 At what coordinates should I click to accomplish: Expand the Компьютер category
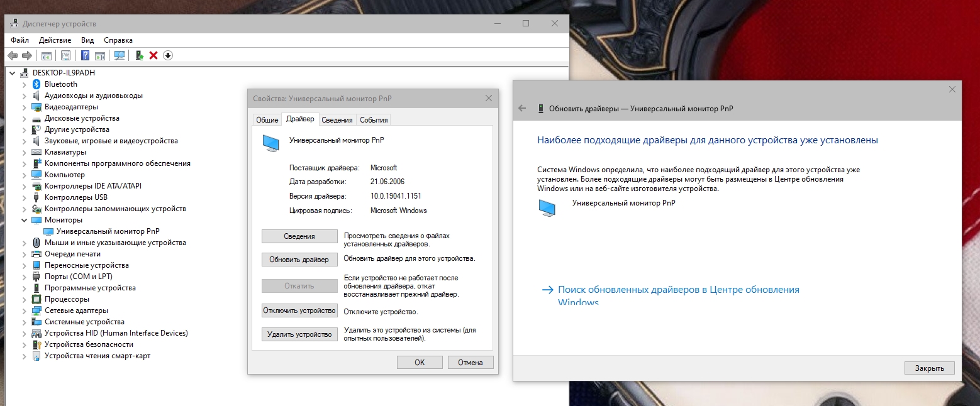click(x=24, y=175)
